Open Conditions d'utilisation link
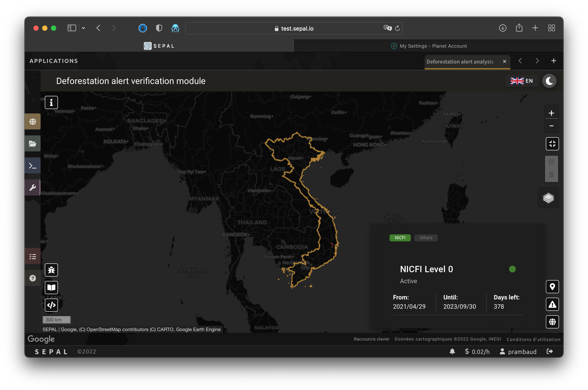The width and height of the screenshot is (588, 390). click(x=533, y=339)
